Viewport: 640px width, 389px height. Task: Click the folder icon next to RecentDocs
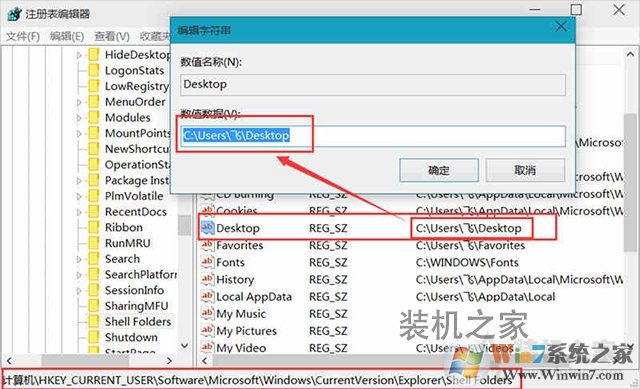[x=94, y=212]
